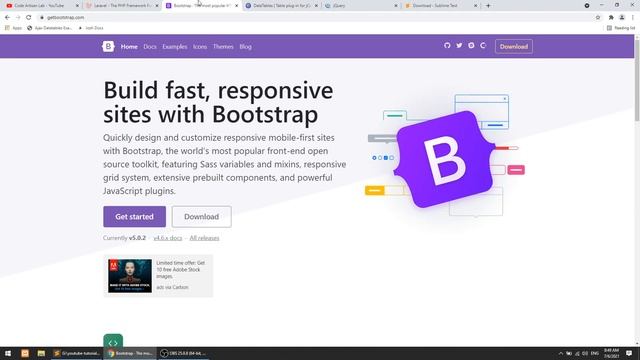Screen dimensions: 640x360
Task: Open Blog in Bootstrap navbar
Action: pyautogui.click(x=245, y=47)
